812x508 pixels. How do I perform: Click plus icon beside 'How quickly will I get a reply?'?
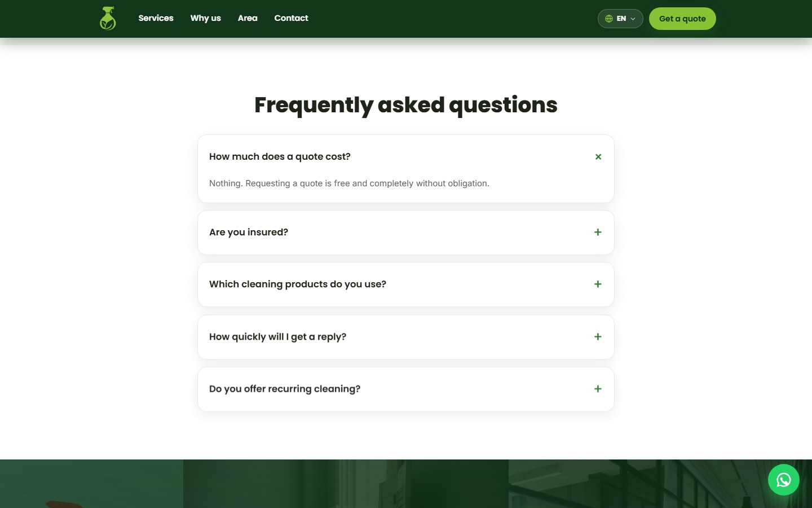[598, 336]
